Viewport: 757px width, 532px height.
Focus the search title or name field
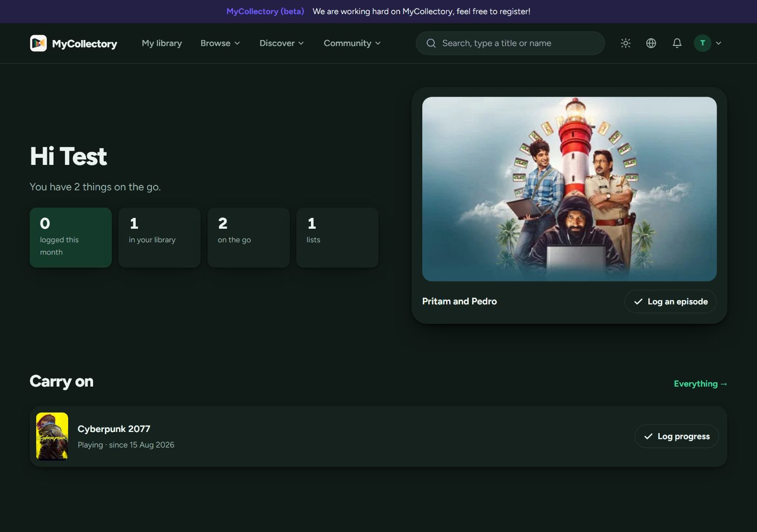tap(510, 43)
